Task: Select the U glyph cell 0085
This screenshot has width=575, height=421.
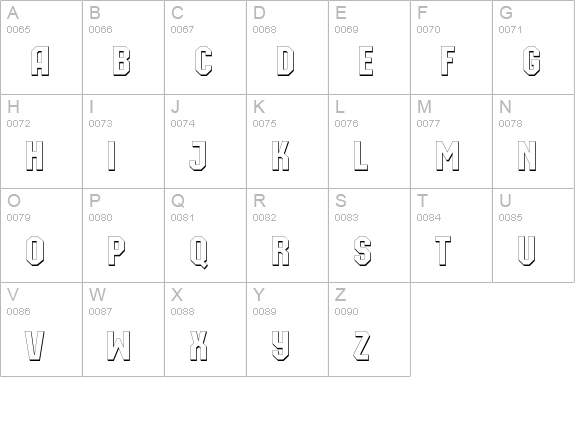Action: point(533,235)
